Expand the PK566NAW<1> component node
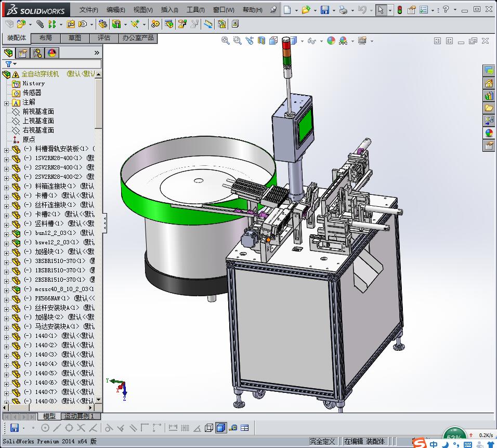 tap(6, 300)
